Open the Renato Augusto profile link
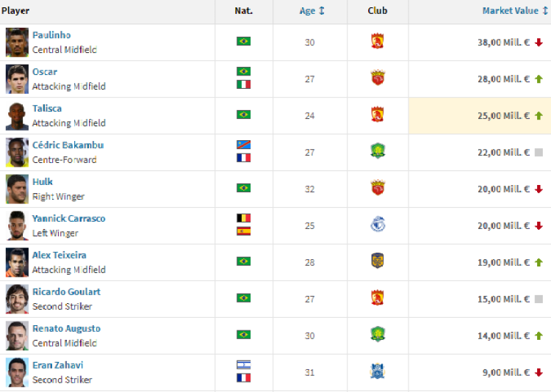This screenshot has height=392, width=551. 66,328
